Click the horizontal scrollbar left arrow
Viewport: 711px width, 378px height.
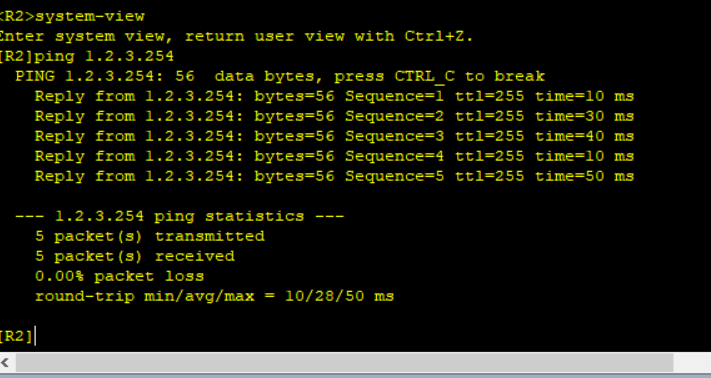click(x=5, y=363)
